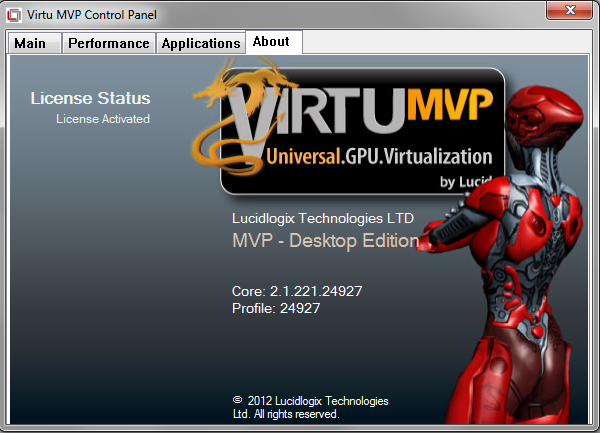Click the Virtu MVP title bar app icon
This screenshot has height=433, width=600.
click(x=14, y=15)
